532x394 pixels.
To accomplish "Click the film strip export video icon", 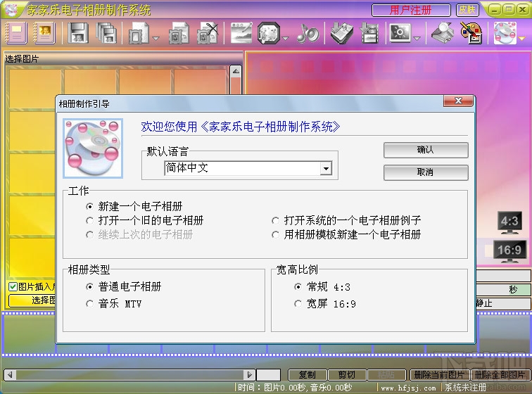I will pyautogui.click(x=370, y=33).
